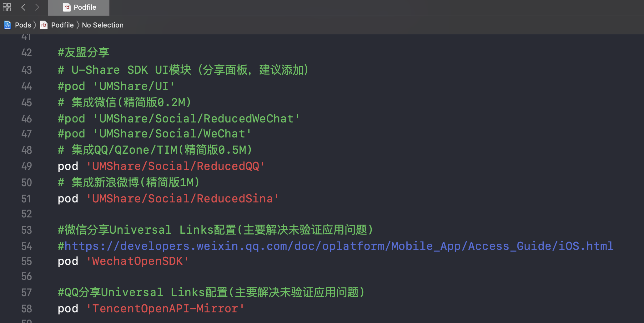644x323 pixels.
Task: Click the 'UMShare/Social/ReducedSina' string literal
Action: click(x=183, y=199)
